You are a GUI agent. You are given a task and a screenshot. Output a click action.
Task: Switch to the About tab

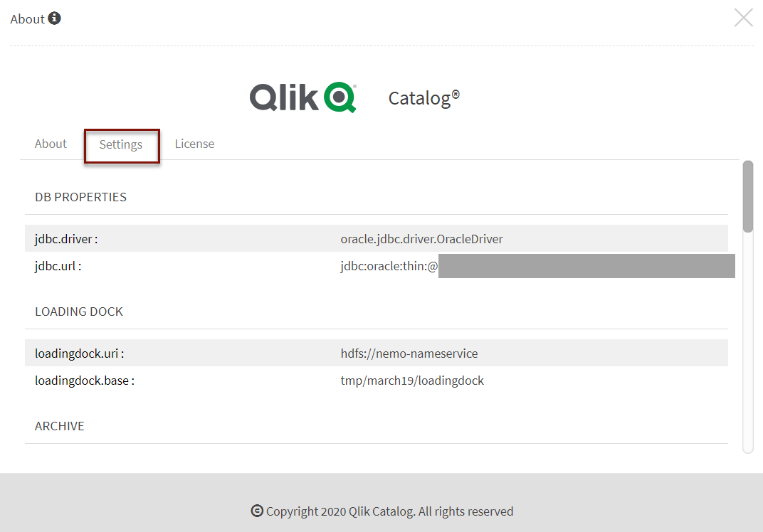51,144
